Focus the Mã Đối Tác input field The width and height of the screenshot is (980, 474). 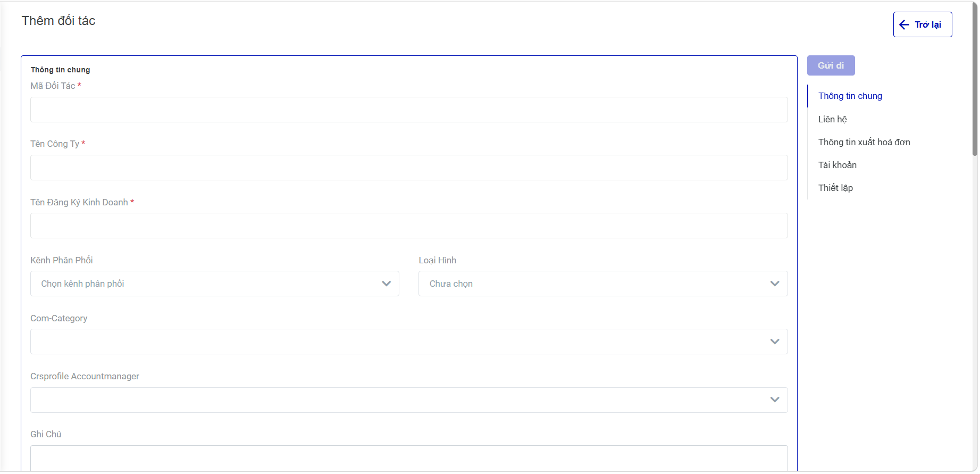click(409, 110)
